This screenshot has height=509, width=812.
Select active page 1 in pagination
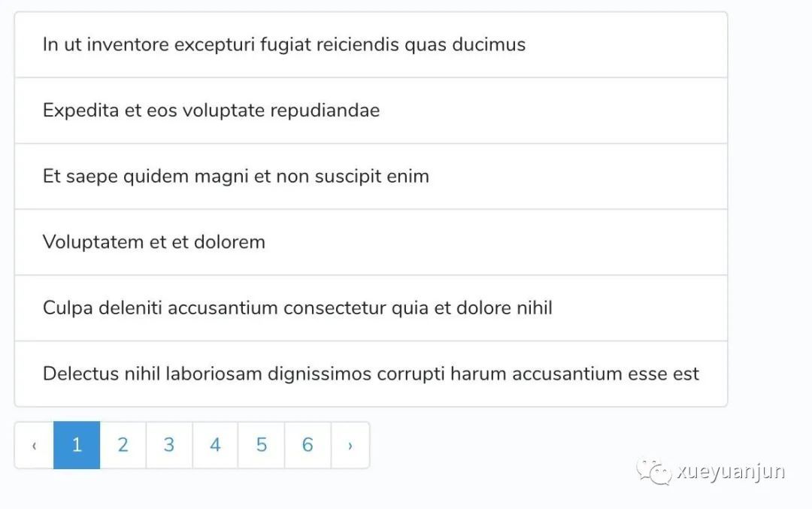pyautogui.click(x=77, y=445)
